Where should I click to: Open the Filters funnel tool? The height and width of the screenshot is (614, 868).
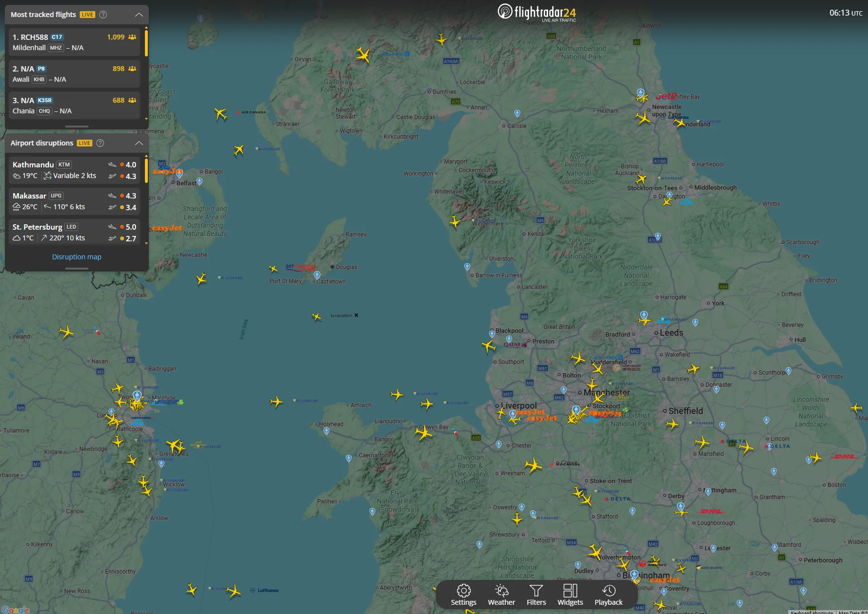tap(536, 595)
